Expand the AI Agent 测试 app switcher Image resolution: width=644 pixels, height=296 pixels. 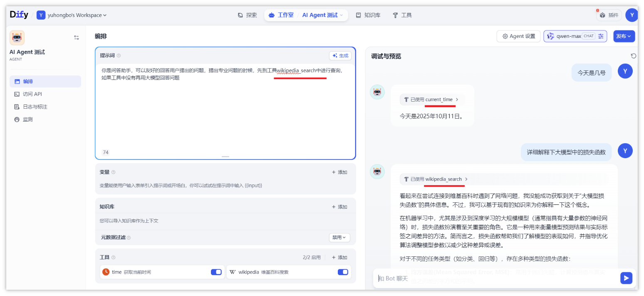click(323, 15)
